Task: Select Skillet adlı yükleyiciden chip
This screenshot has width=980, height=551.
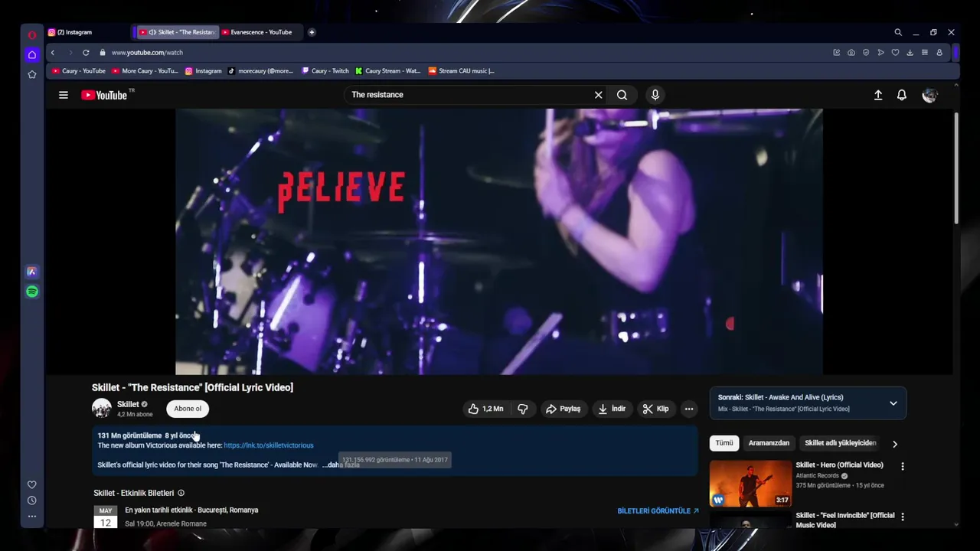Action: (840, 443)
